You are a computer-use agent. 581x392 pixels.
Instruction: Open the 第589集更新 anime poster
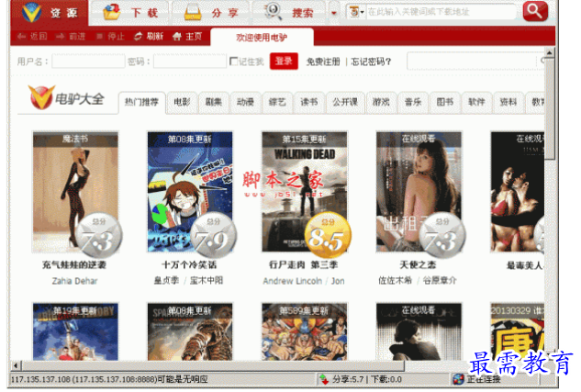(x=305, y=331)
